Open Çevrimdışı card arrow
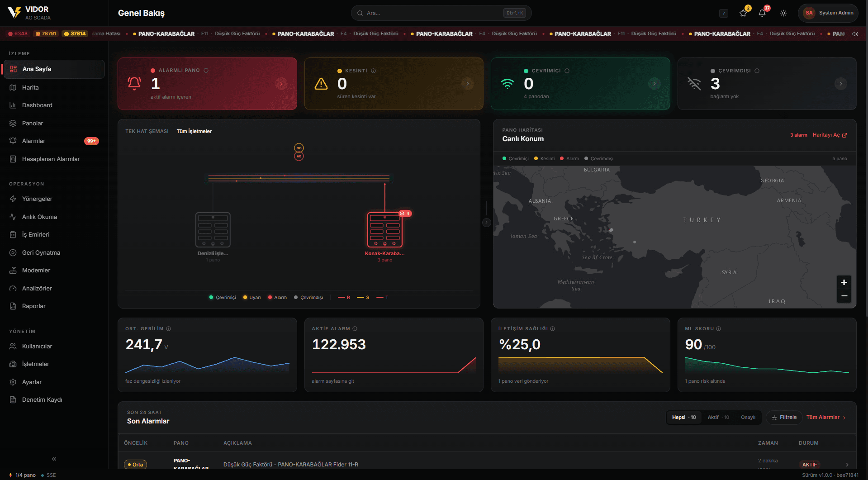This screenshot has height=480, width=868. (841, 84)
